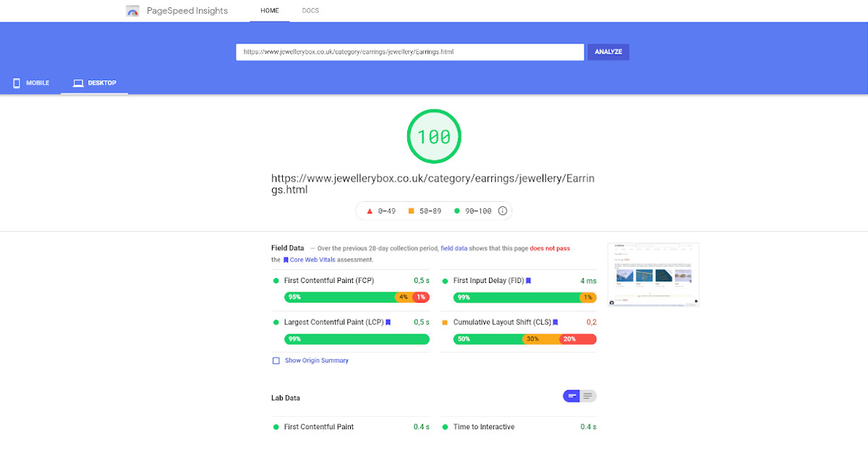Click the URL input field

[409, 52]
